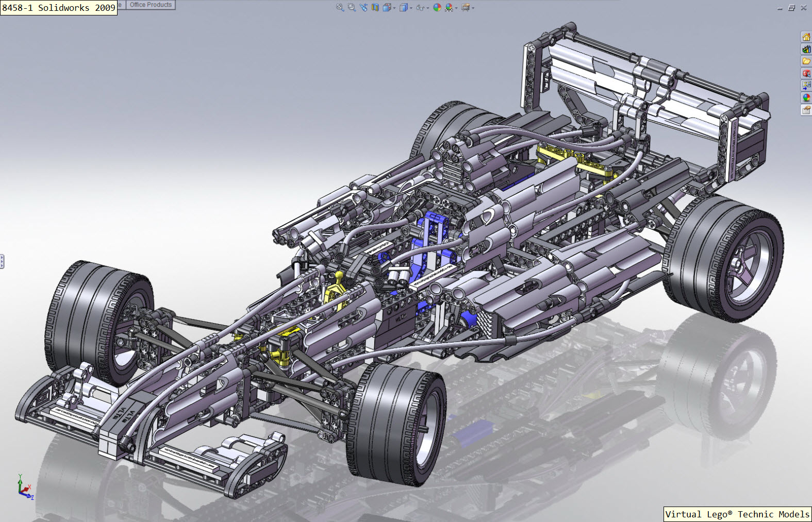Return to the Previous View
812x522 pixels.
363,7
